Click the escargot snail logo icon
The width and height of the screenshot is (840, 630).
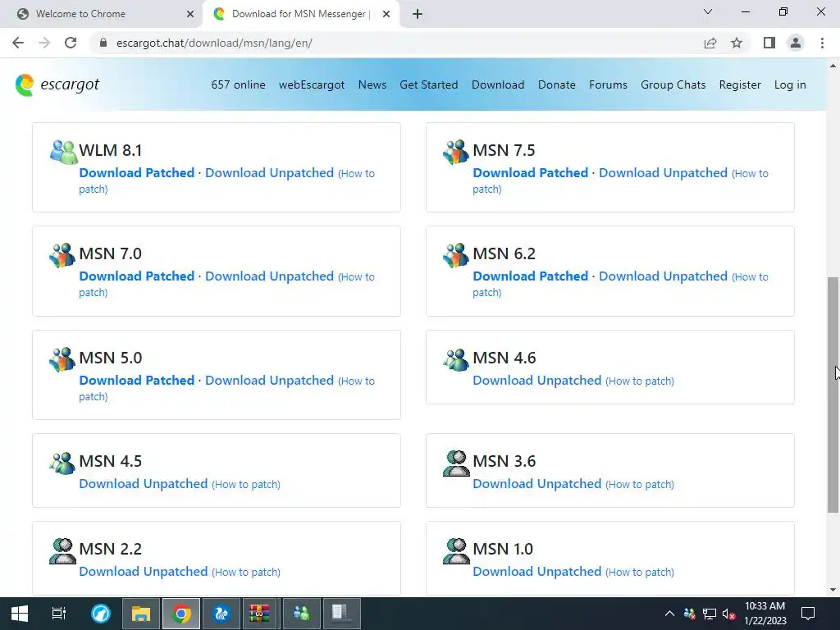coord(25,85)
